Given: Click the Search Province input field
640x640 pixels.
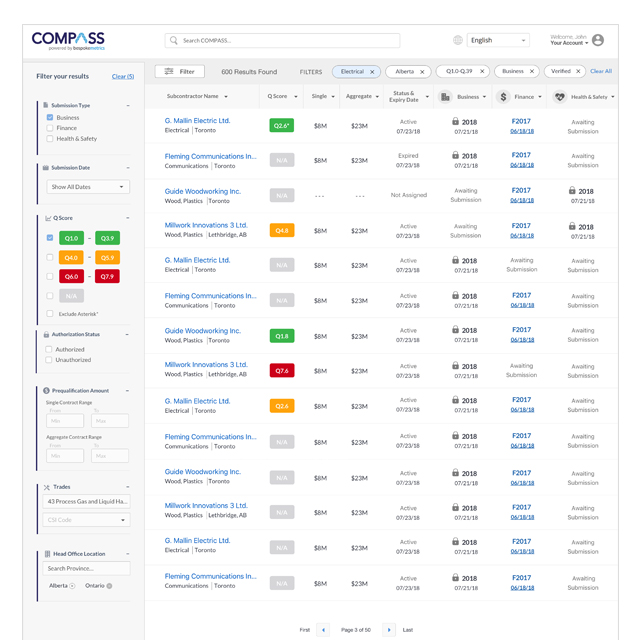Looking at the screenshot, I should tap(87, 569).
